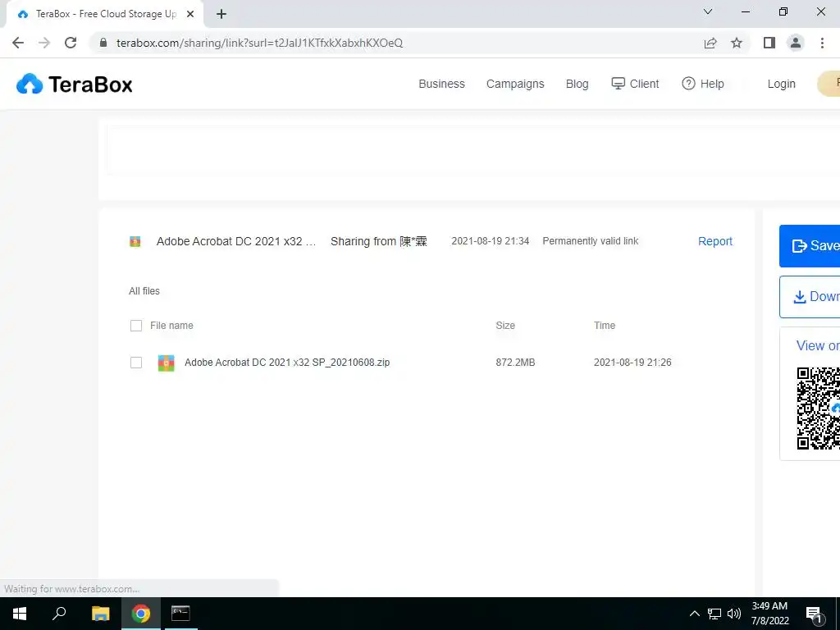Click the Download button
This screenshot has height=630, width=840.
tap(810, 297)
